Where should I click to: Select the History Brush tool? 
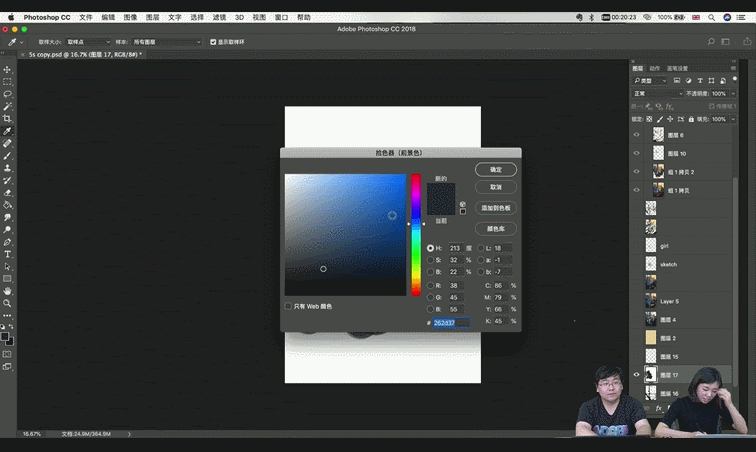point(7,180)
